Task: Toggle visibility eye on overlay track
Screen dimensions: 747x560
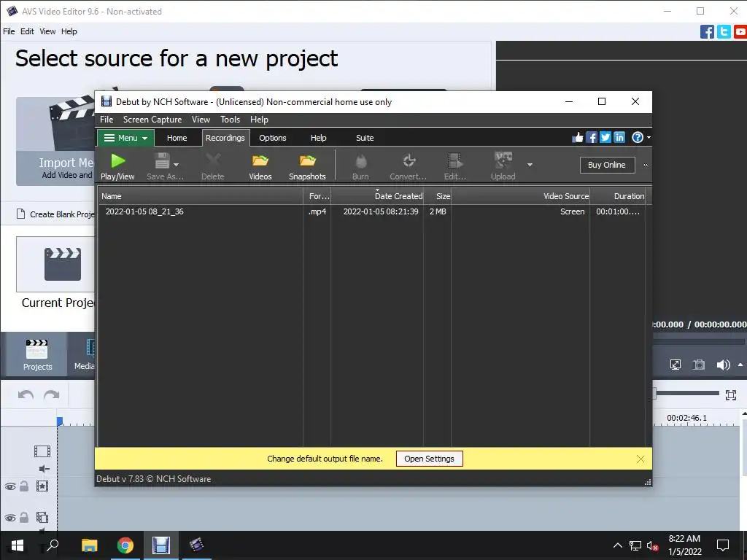Action: pyautogui.click(x=10, y=518)
